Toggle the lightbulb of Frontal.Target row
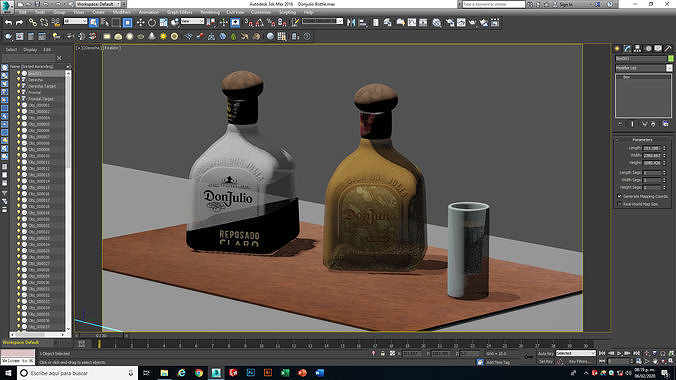 pyautogui.click(x=19, y=99)
